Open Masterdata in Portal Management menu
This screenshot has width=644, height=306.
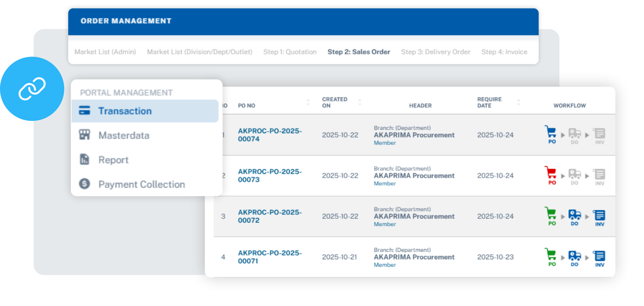124,135
